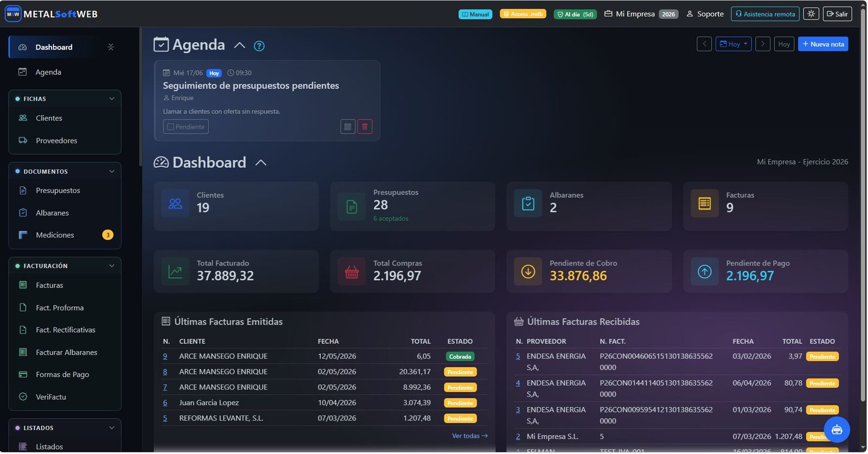This screenshot has width=868, height=454.
Task: Open the Hoy date dropdown
Action: tap(733, 44)
